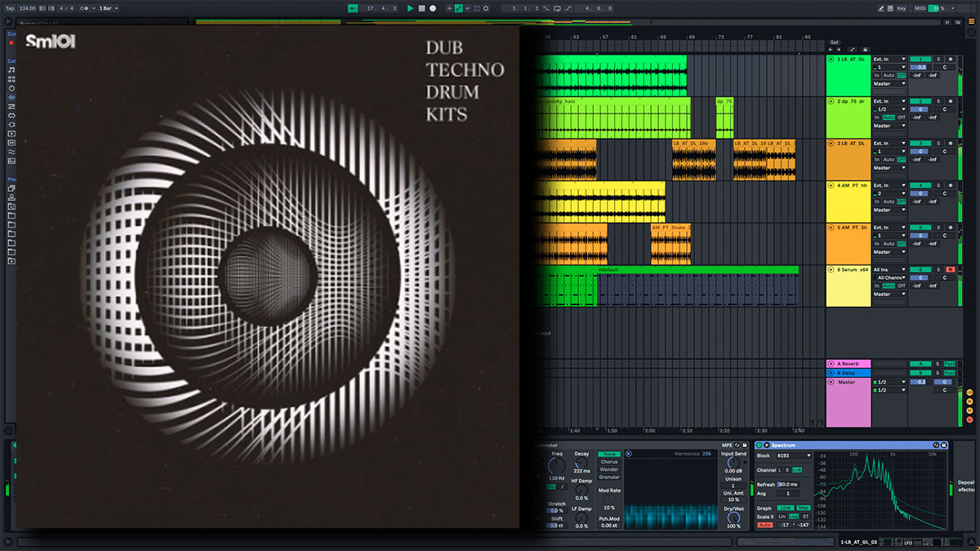
Task: Click the Set locator button
Action: 834,42
